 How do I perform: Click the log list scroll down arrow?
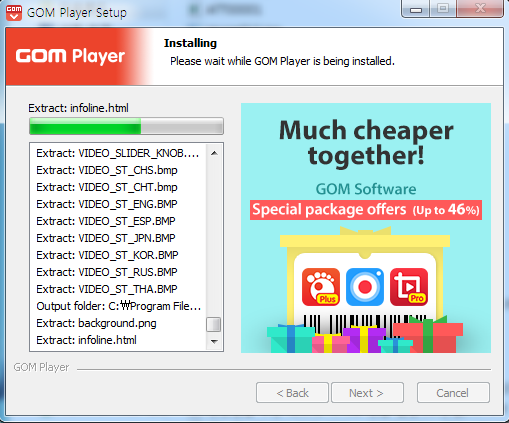click(214, 342)
